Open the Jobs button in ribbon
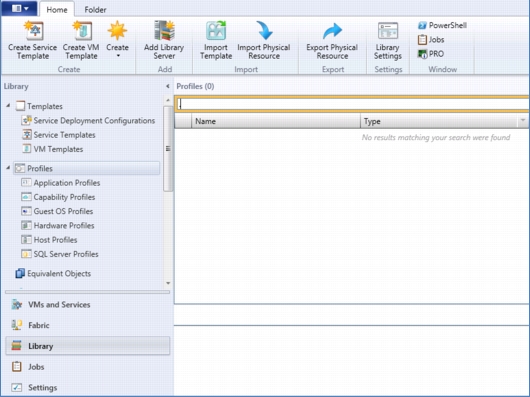The height and width of the screenshot is (397, 530). point(431,40)
